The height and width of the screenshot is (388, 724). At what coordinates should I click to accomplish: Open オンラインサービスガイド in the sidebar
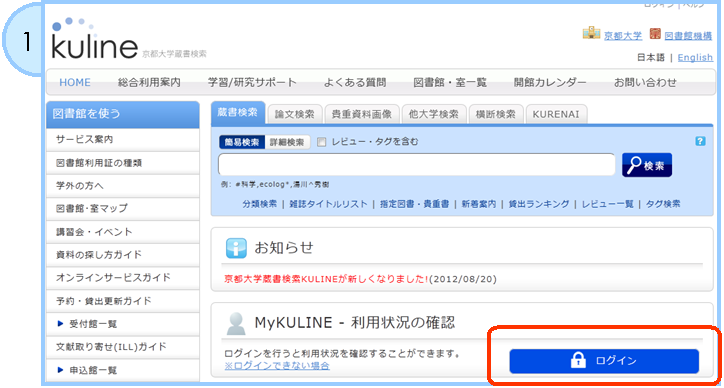coord(123,278)
